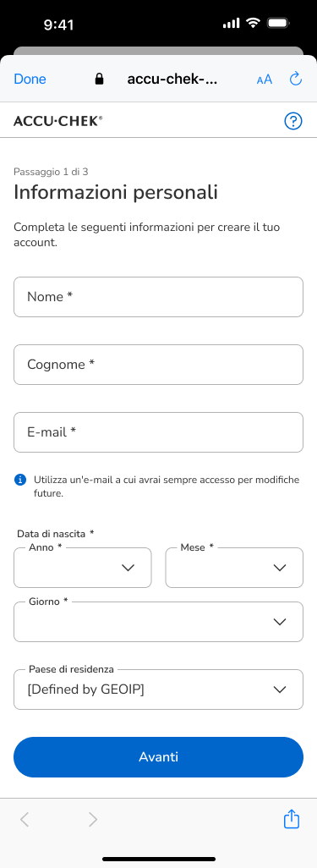Tap the browser reload icon
This screenshot has width=317, height=868.
296,80
